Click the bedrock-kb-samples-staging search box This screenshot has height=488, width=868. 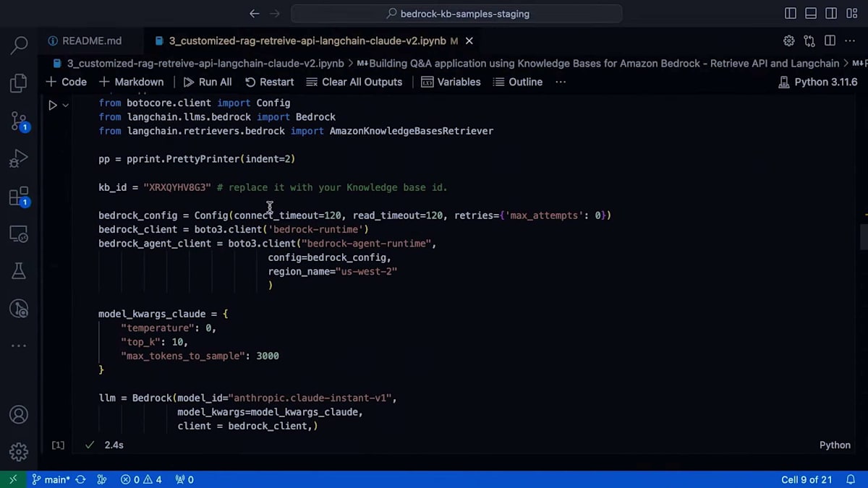pos(456,13)
